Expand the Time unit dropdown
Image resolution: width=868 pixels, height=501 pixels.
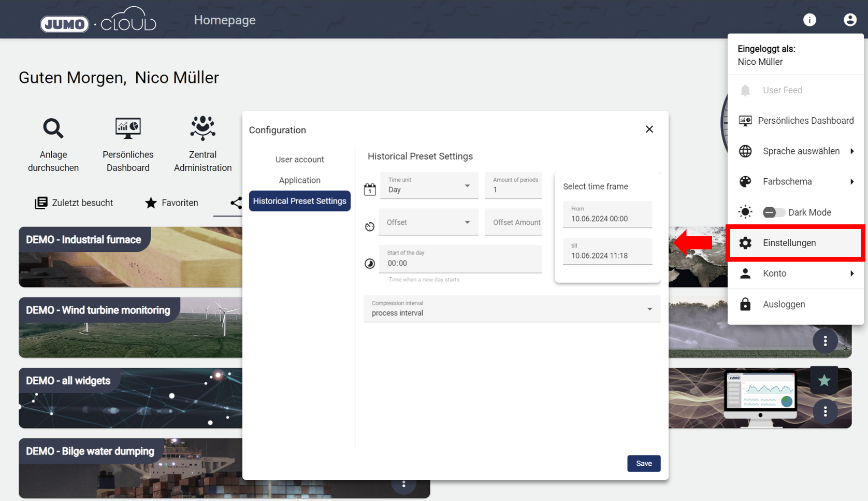[x=429, y=185]
